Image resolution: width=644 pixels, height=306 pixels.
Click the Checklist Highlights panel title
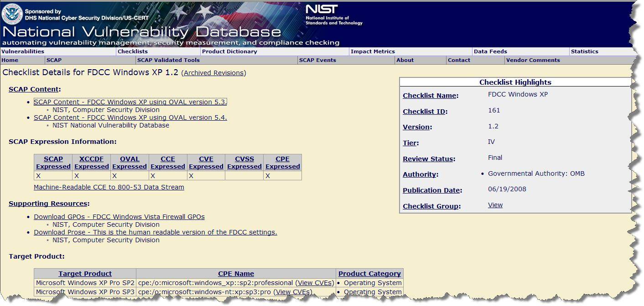[x=515, y=82]
